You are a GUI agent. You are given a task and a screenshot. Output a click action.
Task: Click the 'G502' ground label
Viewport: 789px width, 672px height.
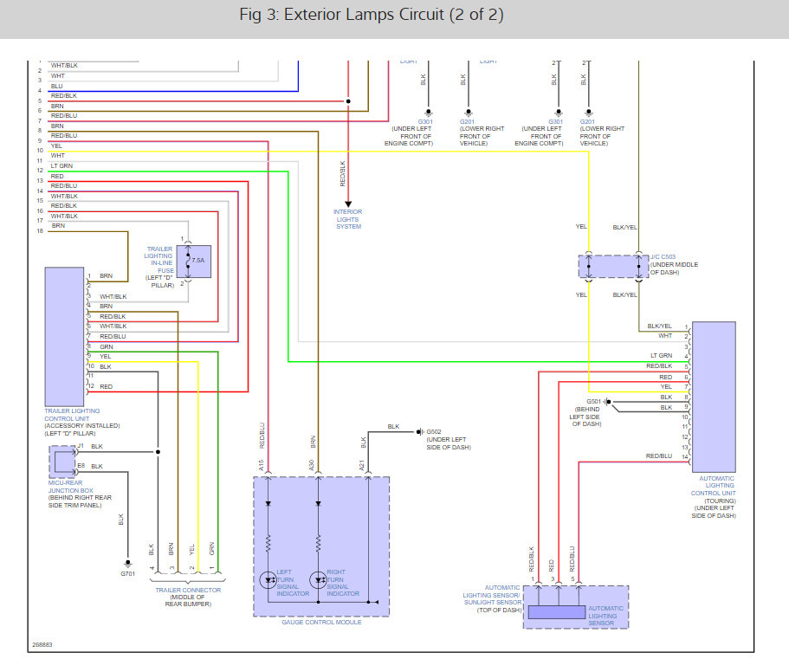pos(434,431)
